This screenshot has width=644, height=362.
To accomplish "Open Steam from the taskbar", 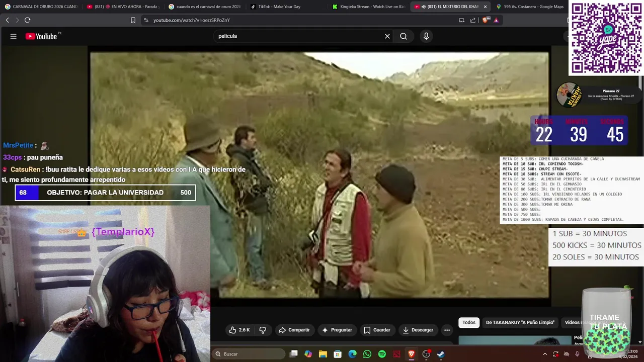I will click(x=441, y=354).
